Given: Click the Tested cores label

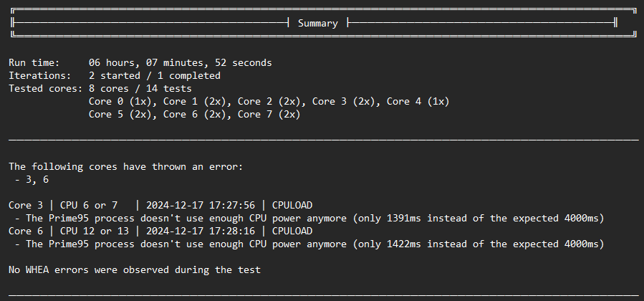Looking at the screenshot, I should pos(46,88).
